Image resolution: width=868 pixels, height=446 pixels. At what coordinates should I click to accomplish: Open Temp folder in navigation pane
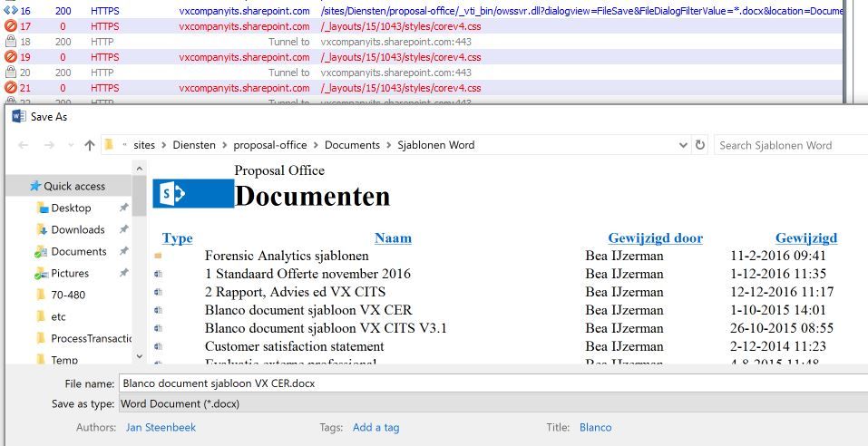pos(64,360)
